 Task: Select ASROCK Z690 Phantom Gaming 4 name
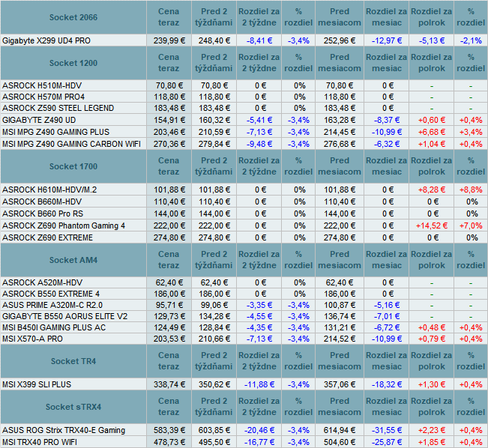(64, 225)
